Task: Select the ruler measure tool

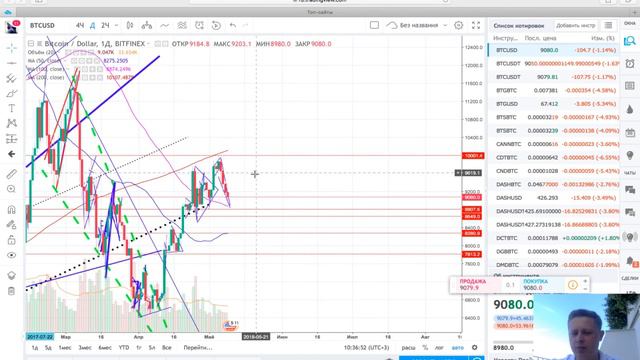Action: coord(11,174)
